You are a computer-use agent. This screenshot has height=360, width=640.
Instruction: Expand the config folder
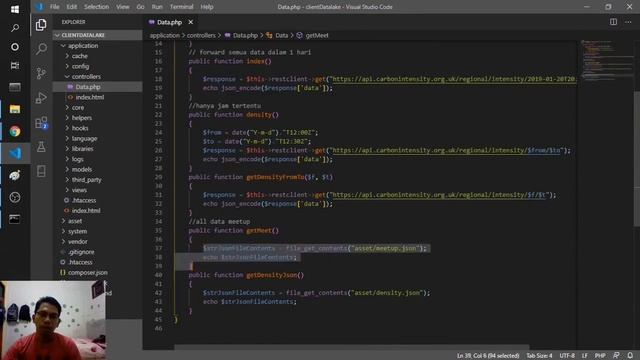(x=98, y=66)
